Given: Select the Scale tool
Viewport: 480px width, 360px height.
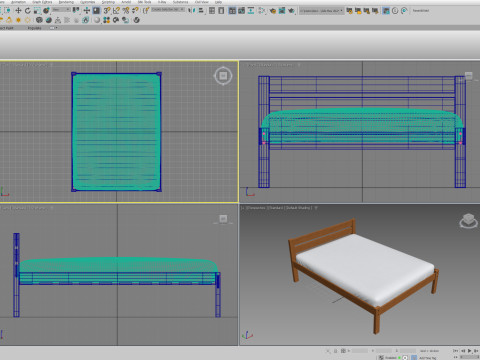Looking at the screenshot, I should click(x=37, y=11).
